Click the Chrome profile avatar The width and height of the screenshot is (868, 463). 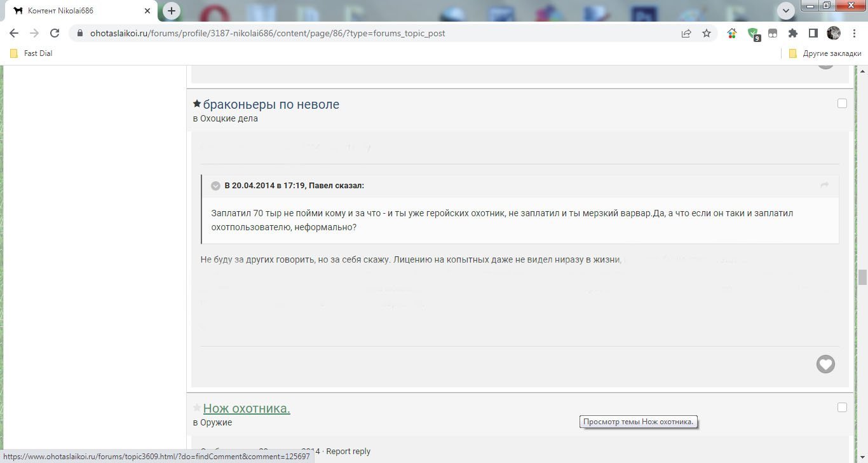[x=833, y=33]
